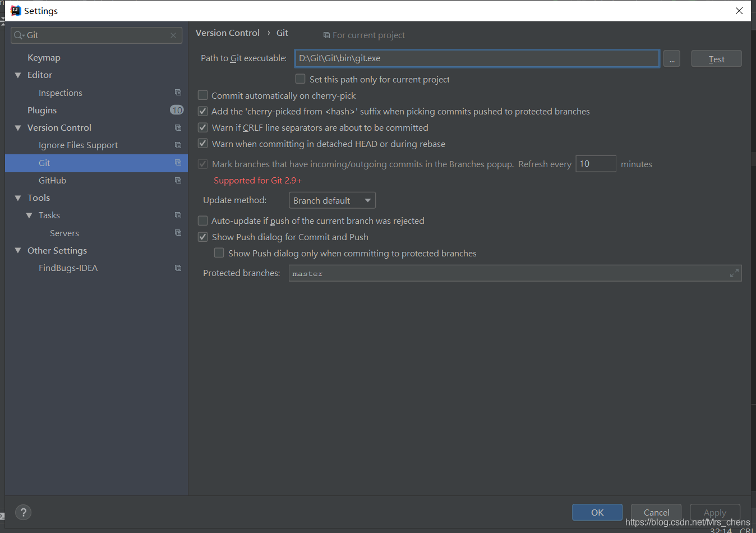Viewport: 756px width, 533px height.
Task: Uncheck cherry-picked from hash suffix option
Action: (203, 112)
